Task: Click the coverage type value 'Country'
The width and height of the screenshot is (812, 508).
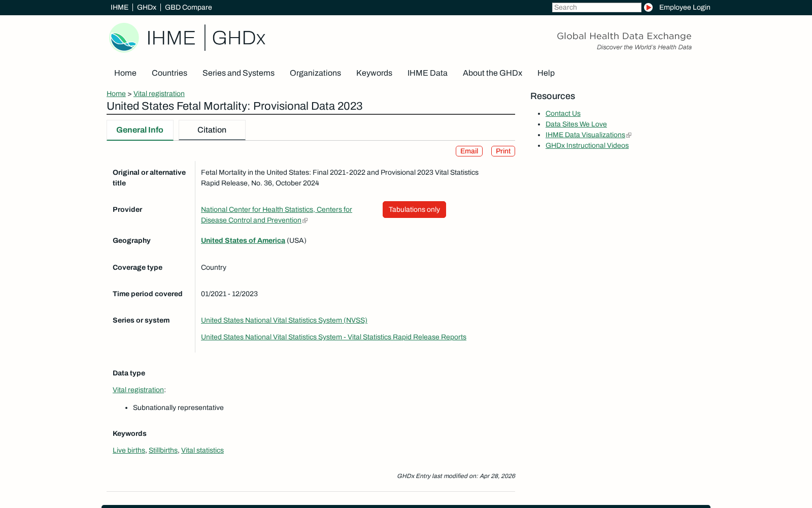Action: (x=214, y=267)
